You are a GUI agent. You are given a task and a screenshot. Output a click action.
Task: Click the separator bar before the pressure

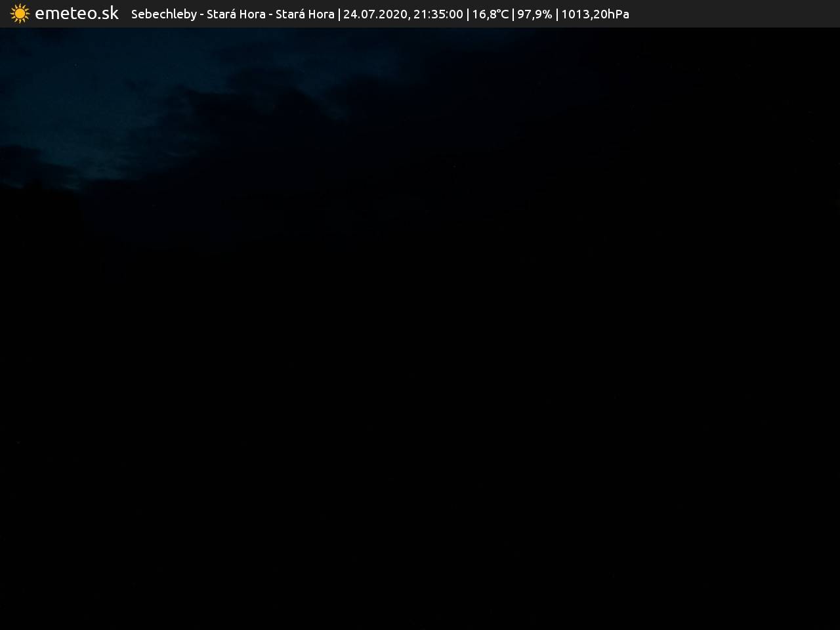[556, 14]
